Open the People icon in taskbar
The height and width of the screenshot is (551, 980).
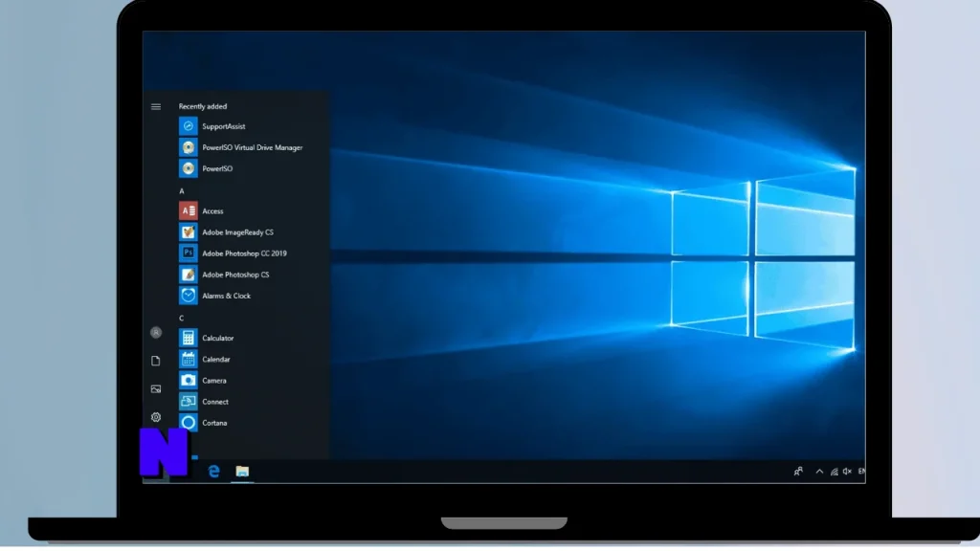click(x=798, y=472)
